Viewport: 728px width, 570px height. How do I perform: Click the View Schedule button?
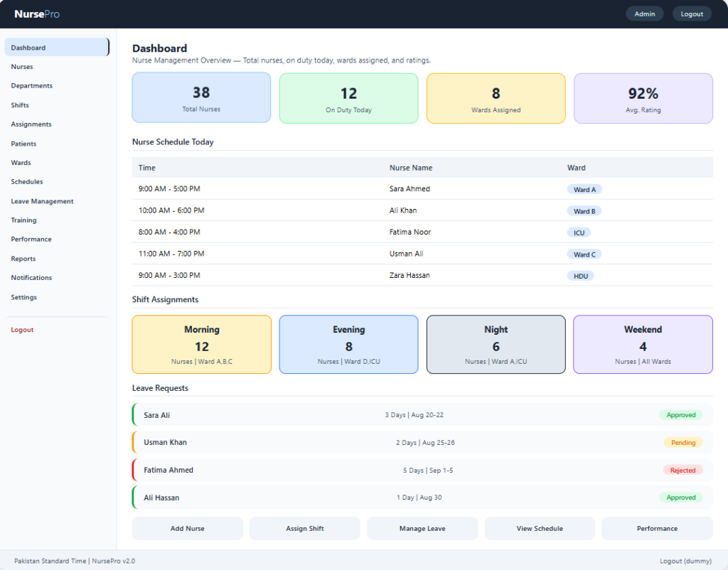point(540,528)
